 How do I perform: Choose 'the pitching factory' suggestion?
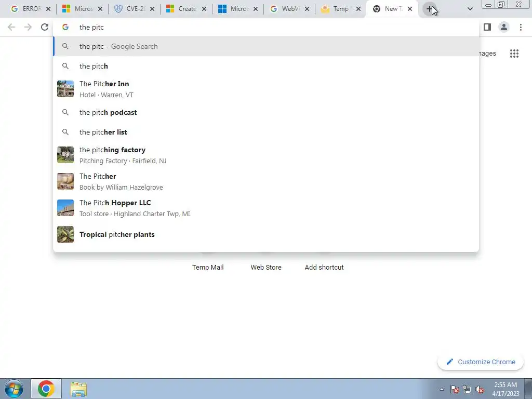(x=266, y=155)
